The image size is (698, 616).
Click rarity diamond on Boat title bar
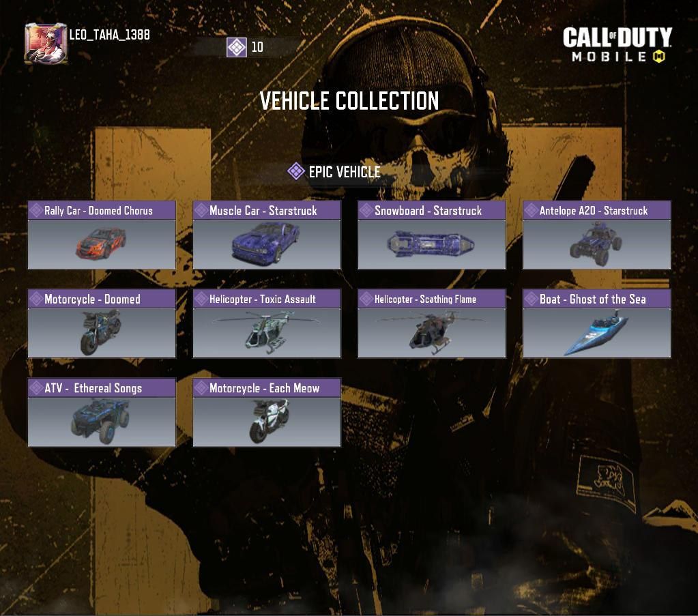531,299
